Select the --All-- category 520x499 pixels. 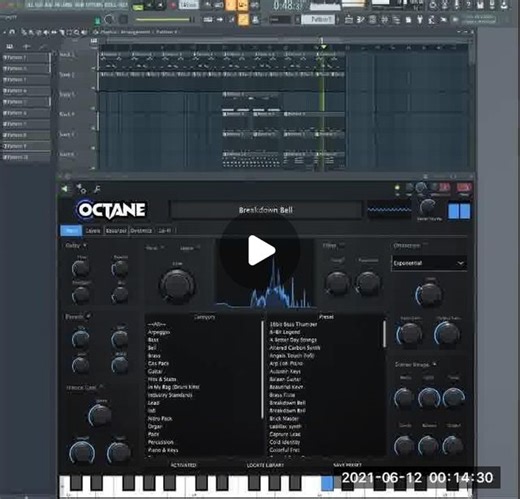(157, 324)
